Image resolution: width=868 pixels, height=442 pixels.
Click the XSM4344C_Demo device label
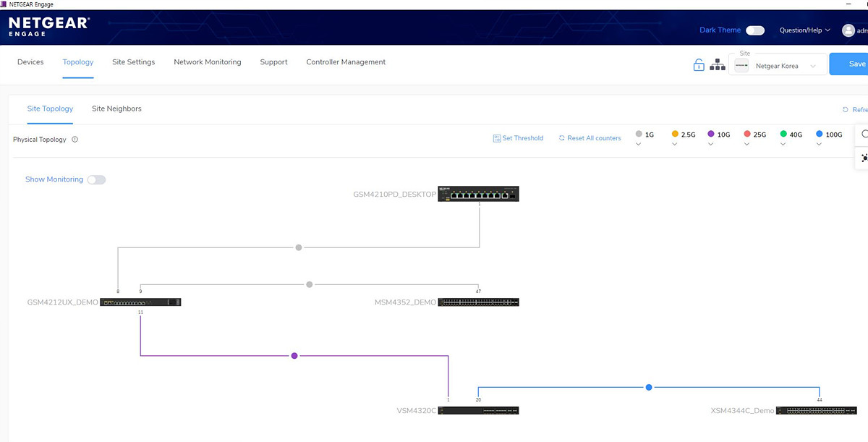(743, 411)
